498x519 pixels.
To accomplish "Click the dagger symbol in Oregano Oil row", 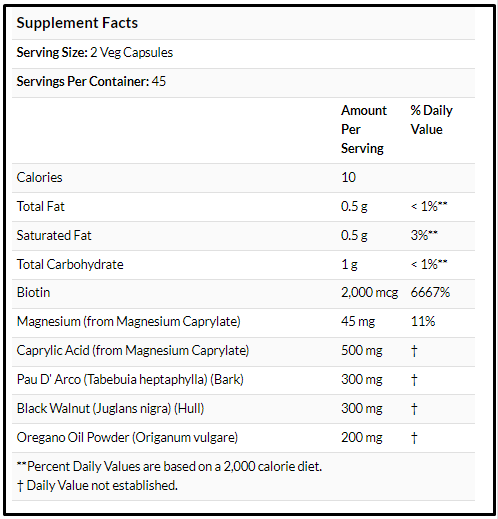I will coord(414,438).
